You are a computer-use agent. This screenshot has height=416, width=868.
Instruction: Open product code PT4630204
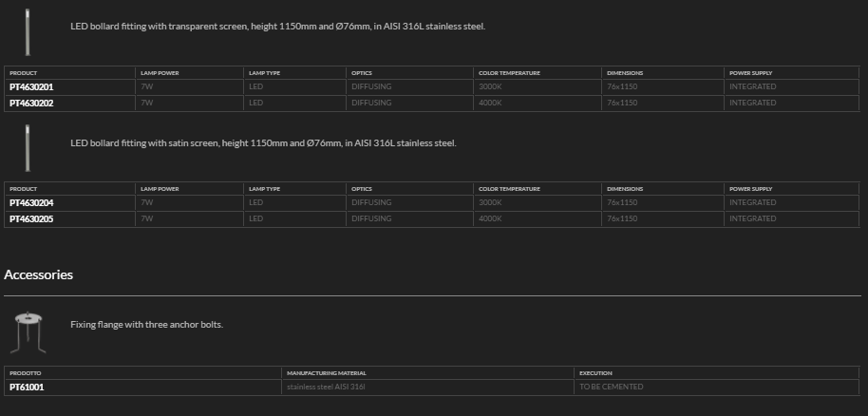(x=31, y=202)
